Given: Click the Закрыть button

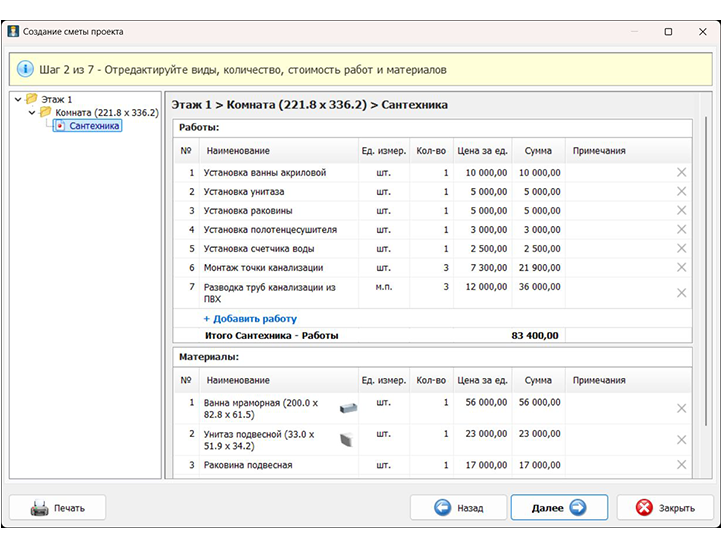Looking at the screenshot, I should pyautogui.click(x=665, y=508).
